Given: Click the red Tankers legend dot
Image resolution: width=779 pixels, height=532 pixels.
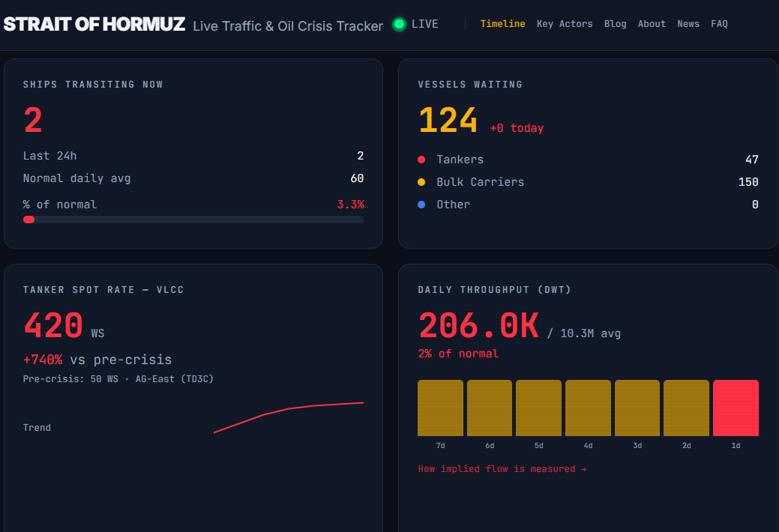Looking at the screenshot, I should point(421,160).
